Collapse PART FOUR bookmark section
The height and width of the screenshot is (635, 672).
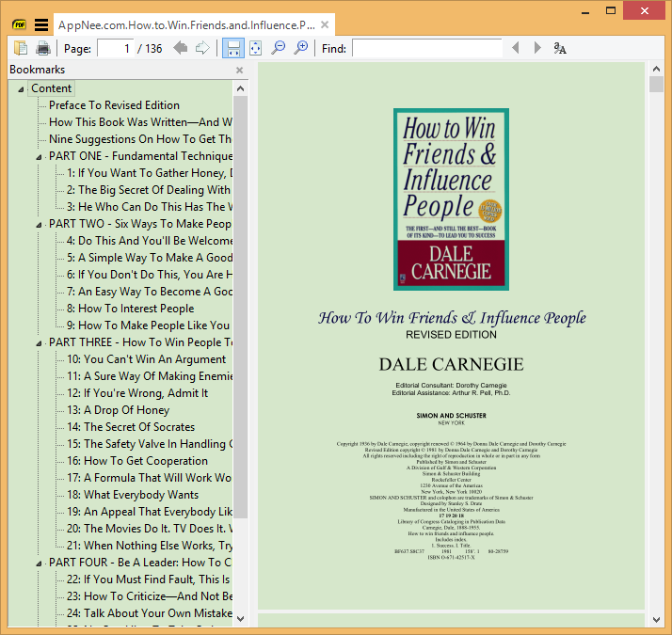(x=39, y=563)
